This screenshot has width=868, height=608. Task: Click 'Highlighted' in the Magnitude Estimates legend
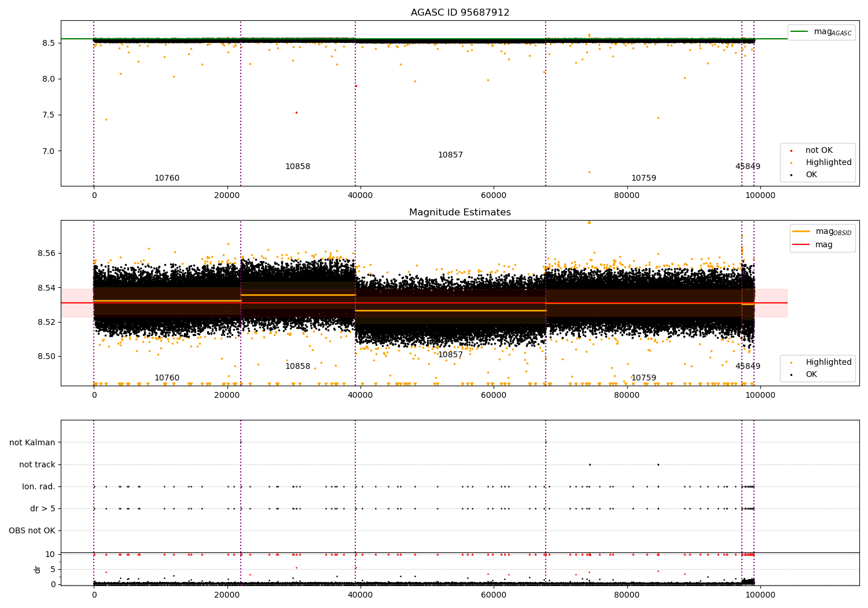click(x=829, y=362)
